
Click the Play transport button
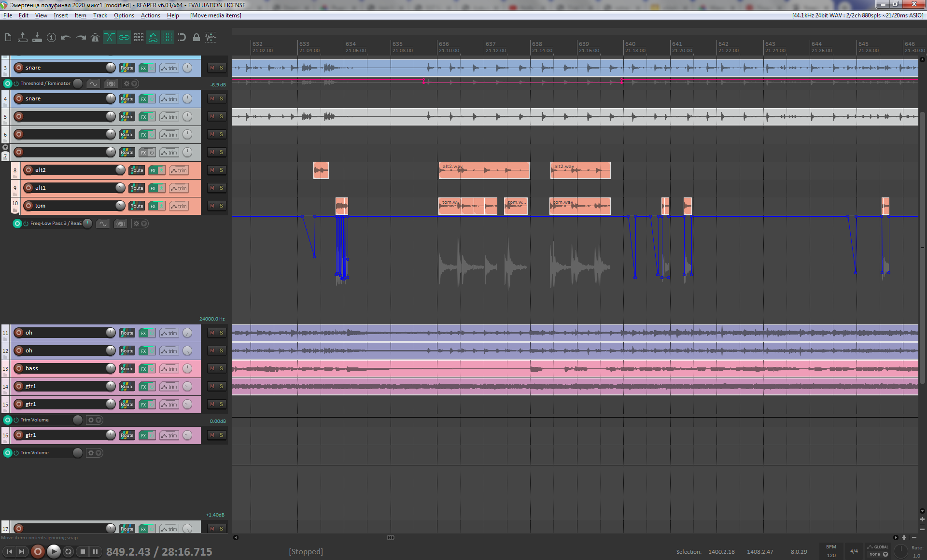pyautogui.click(x=54, y=551)
